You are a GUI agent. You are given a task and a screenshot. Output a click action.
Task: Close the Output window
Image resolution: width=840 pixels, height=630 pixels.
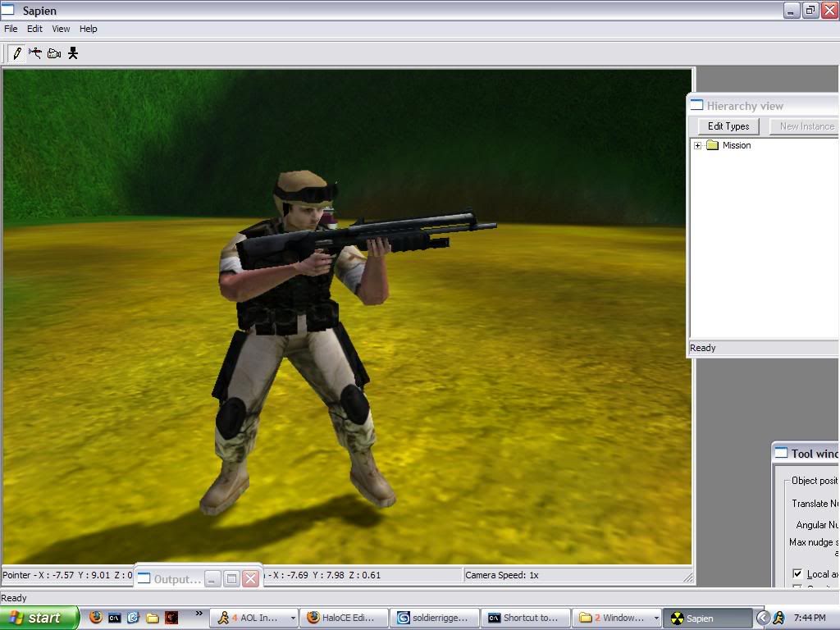[250, 578]
